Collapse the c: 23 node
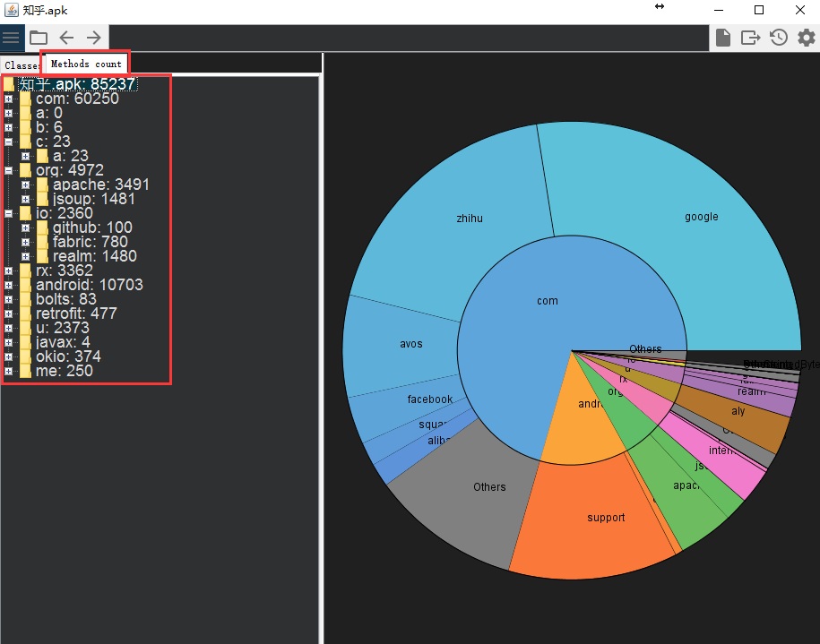The height and width of the screenshot is (644, 820). pyautogui.click(x=8, y=142)
